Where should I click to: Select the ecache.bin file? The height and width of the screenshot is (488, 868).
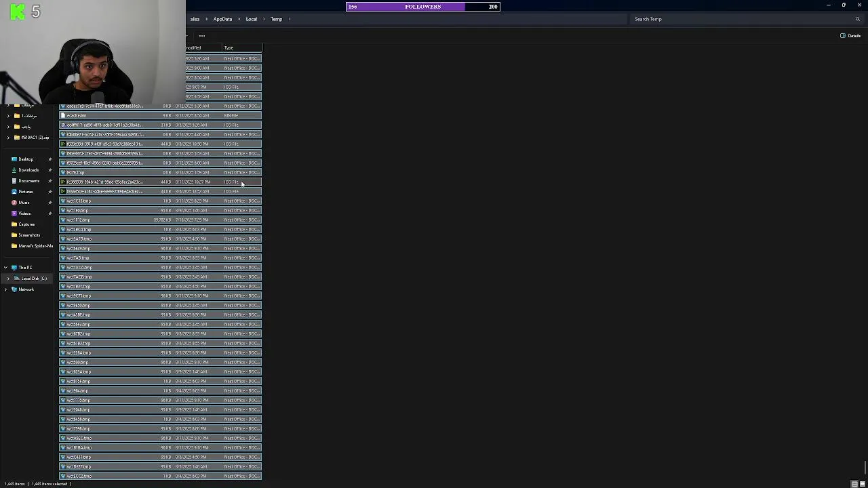click(x=160, y=116)
